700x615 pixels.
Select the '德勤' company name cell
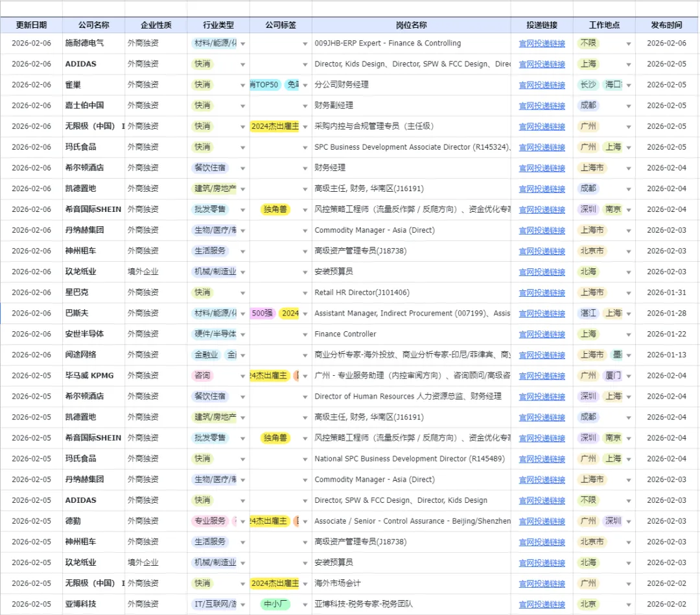(94, 521)
